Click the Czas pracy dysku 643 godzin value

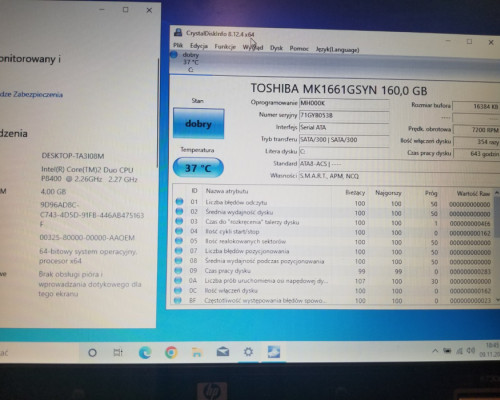click(x=476, y=154)
